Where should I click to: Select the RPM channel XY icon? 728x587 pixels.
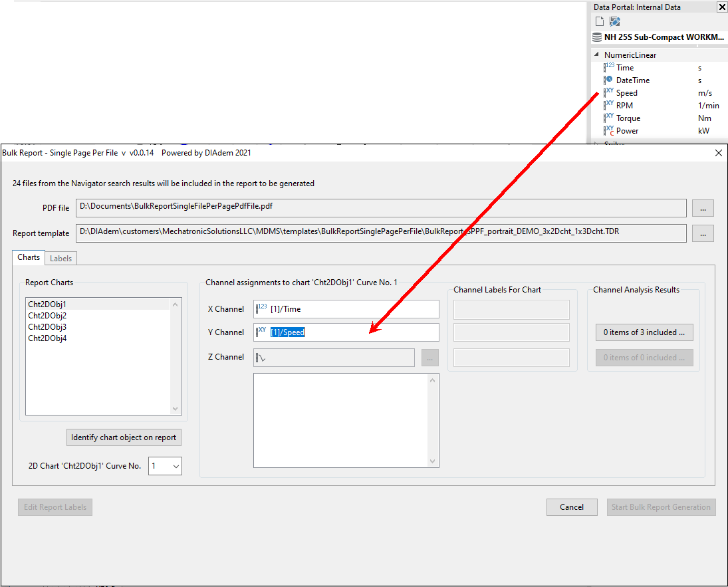[x=609, y=105]
